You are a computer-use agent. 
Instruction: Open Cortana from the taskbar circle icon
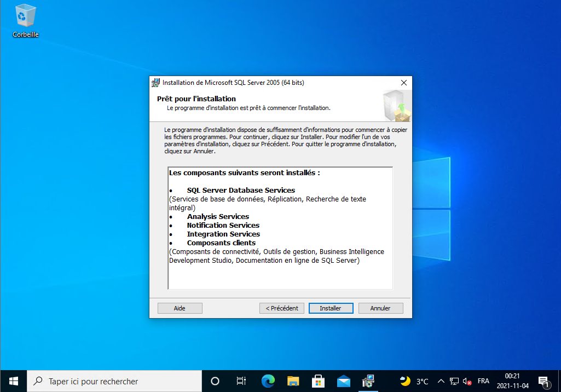pos(215,381)
